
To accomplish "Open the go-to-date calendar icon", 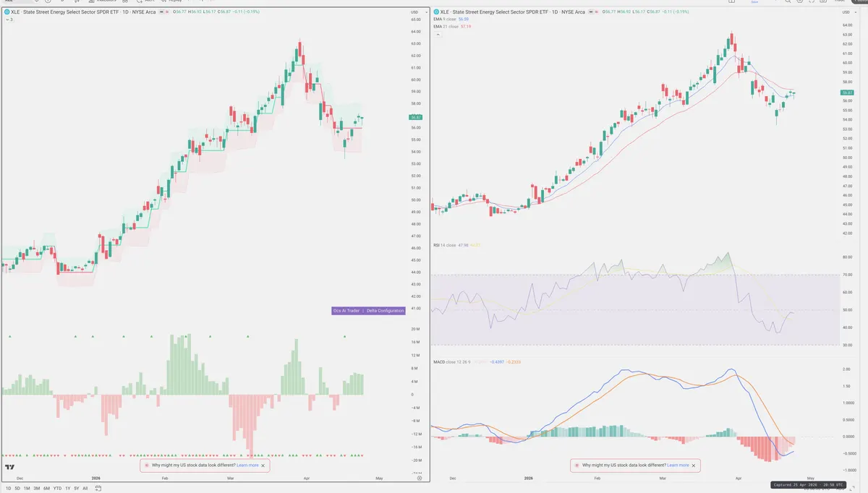I will [x=98, y=489].
